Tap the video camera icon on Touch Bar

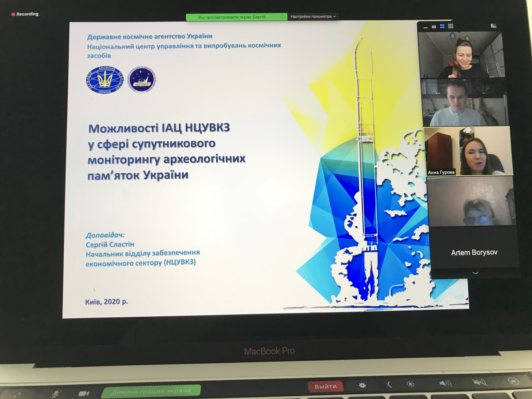pos(84,394)
